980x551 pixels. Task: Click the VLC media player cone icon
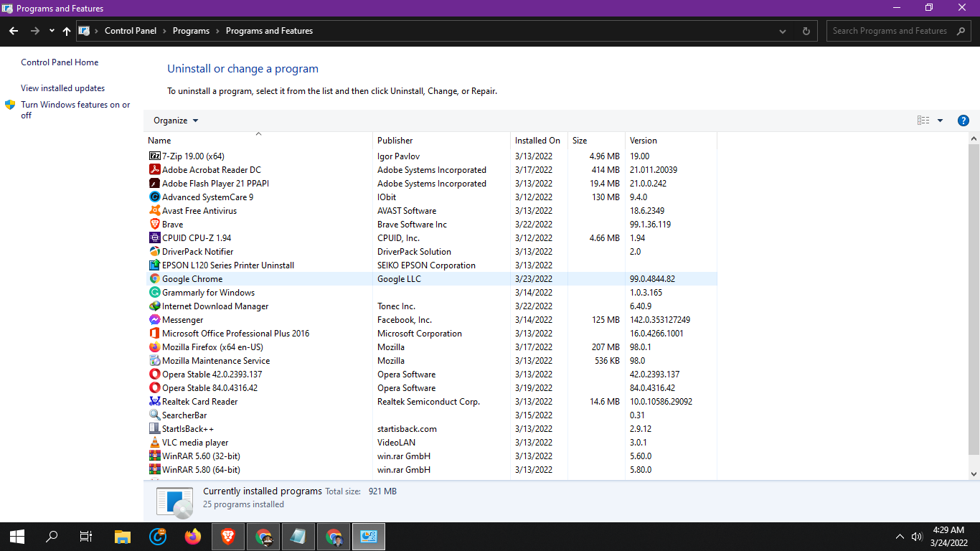tap(154, 442)
